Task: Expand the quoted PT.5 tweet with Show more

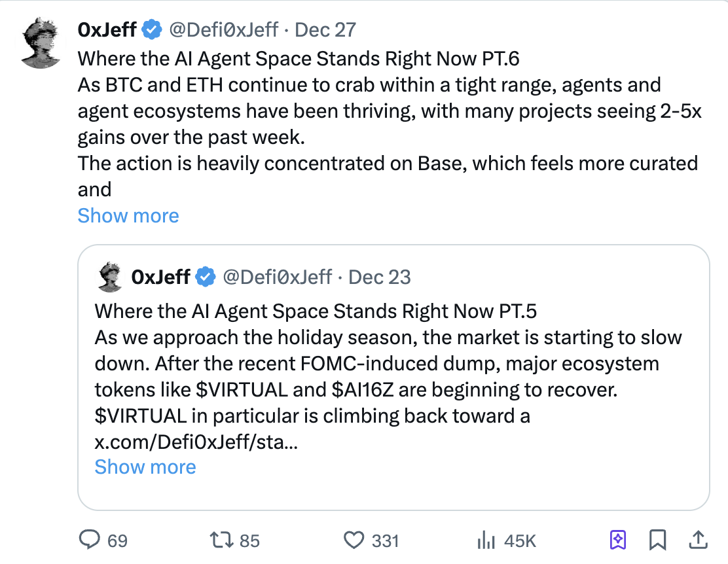Action: click(145, 467)
